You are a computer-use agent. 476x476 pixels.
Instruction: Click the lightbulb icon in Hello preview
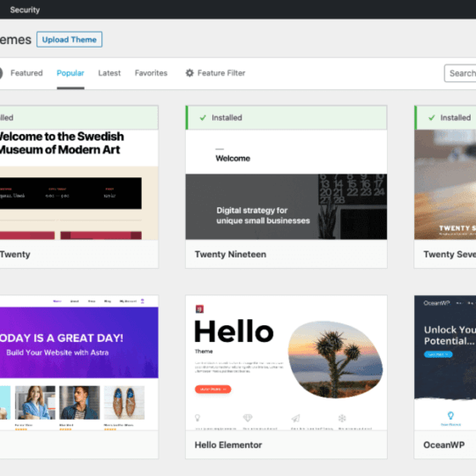click(x=197, y=418)
